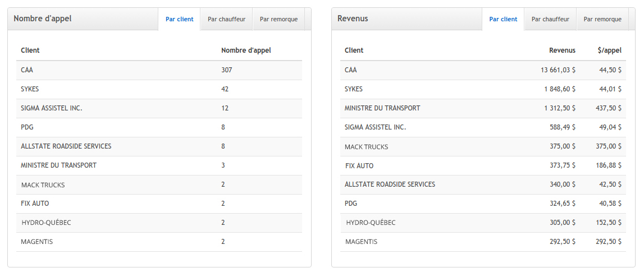Select CAA row showing 307 calls

click(159, 70)
